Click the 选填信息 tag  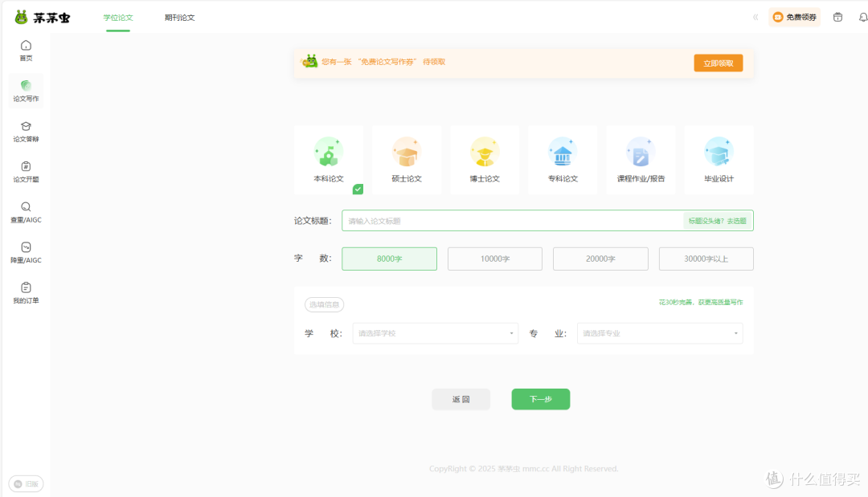point(325,304)
